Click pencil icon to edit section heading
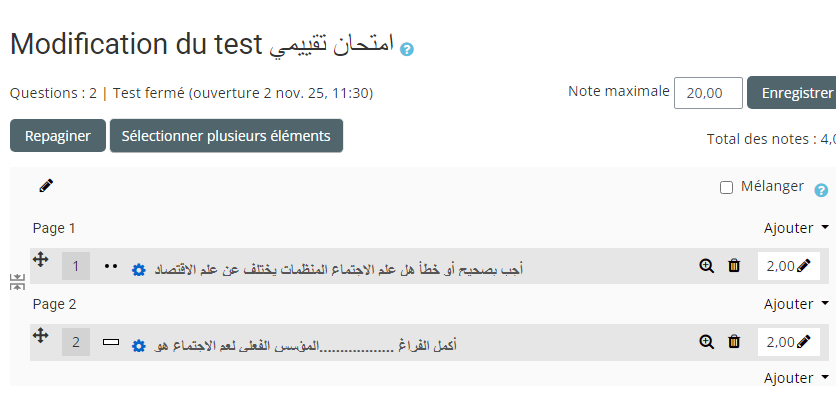 click(x=46, y=185)
